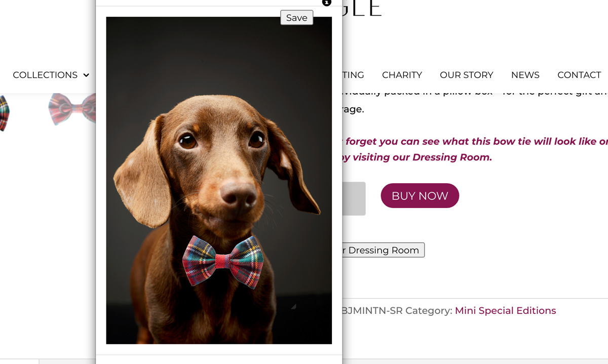Viewport: 608px width, 364px height.
Task: Go to the CHARITY page
Action: 402,75
